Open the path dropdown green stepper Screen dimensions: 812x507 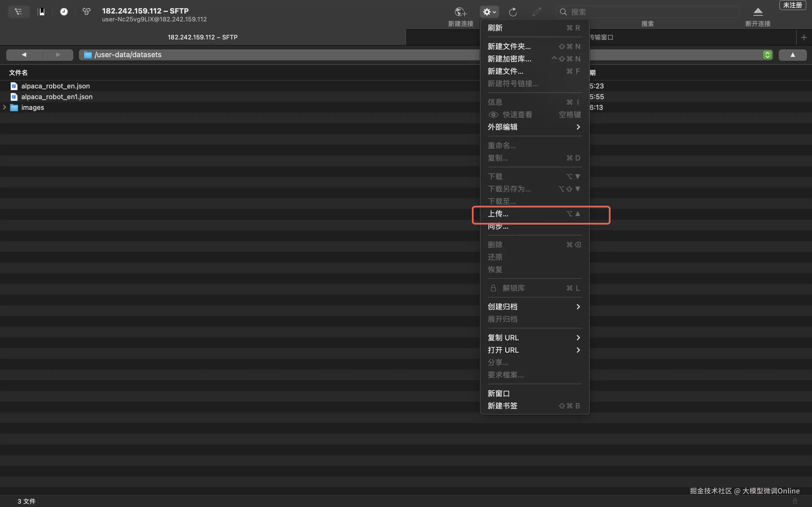point(767,55)
